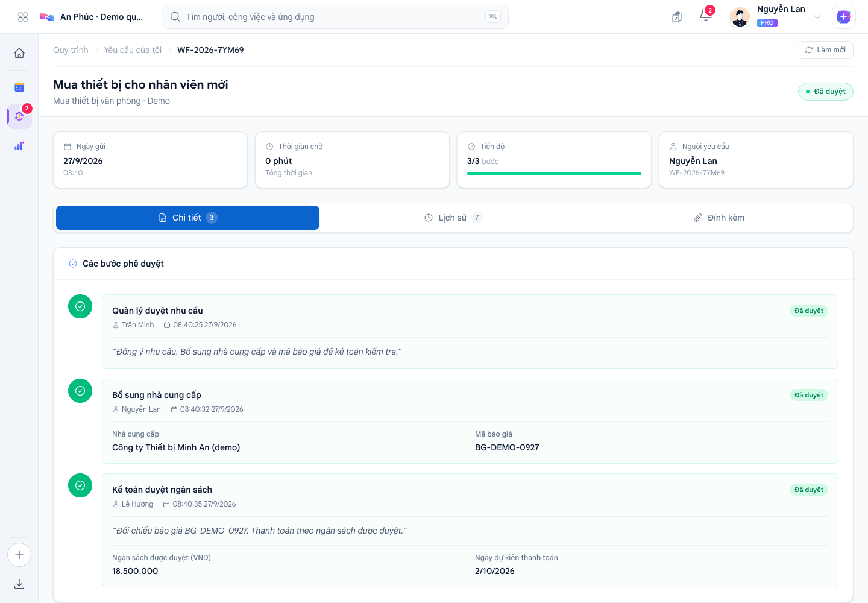Go to Yêu cầu của tôi breadcrumb
This screenshot has height=603, width=868.
pos(133,50)
